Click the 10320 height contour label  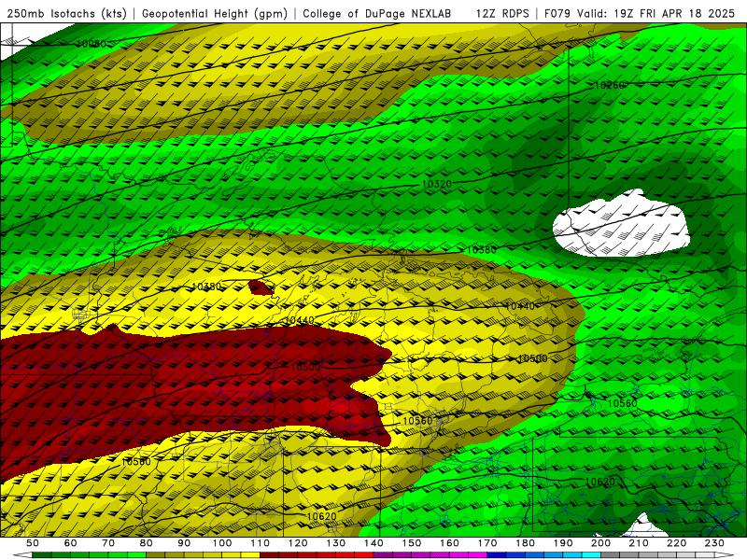[436, 184]
